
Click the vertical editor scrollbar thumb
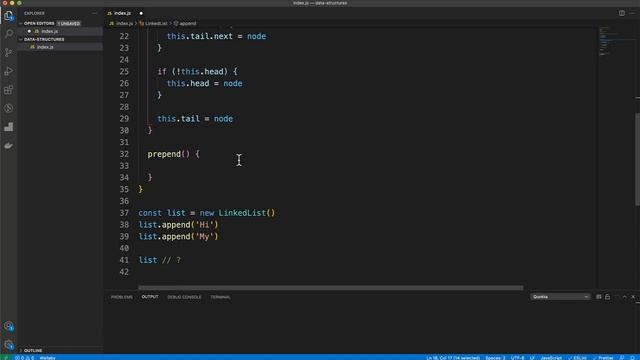tap(637, 159)
